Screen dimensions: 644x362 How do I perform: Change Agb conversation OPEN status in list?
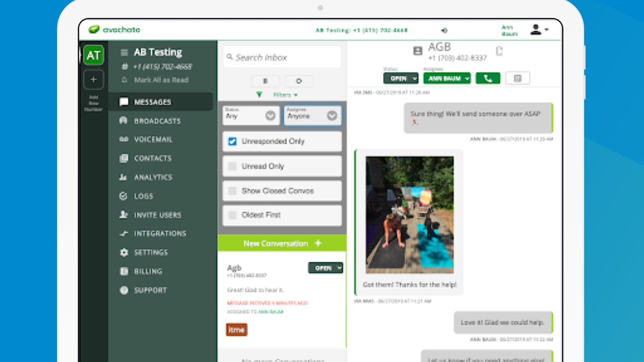pos(325,268)
